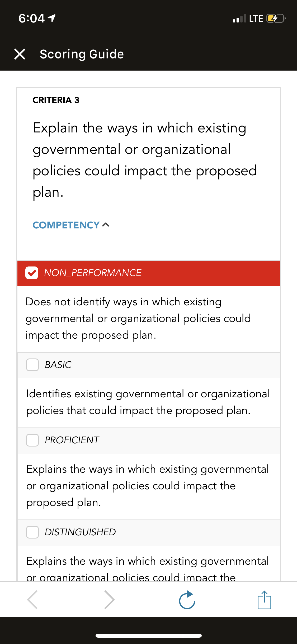Tap the battery charging indicator icon
The height and width of the screenshot is (644, 297).
276,19
